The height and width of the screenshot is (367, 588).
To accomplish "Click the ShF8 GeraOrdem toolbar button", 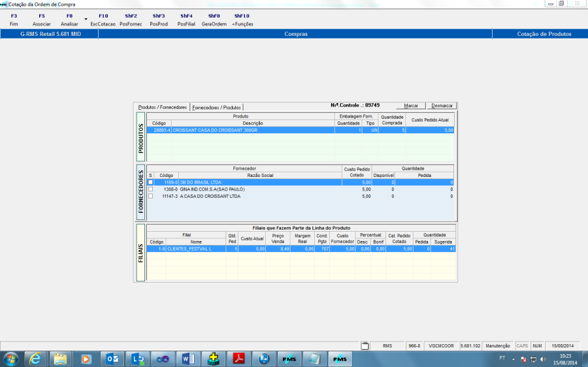I will coord(214,20).
